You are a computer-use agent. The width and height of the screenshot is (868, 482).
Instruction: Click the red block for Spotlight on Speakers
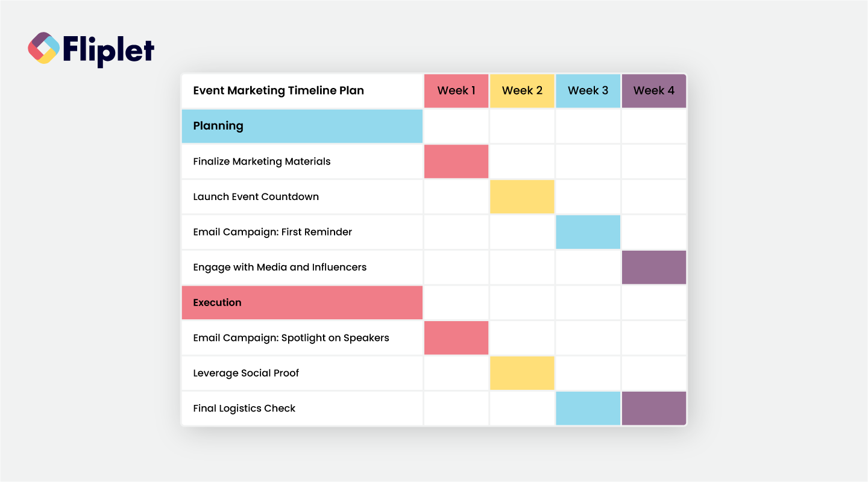coord(456,337)
